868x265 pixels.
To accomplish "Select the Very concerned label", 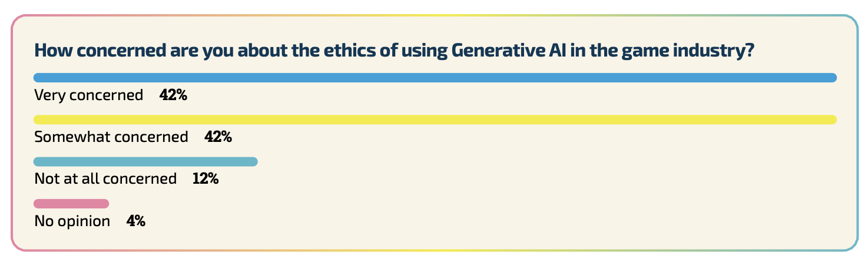I will click(89, 95).
